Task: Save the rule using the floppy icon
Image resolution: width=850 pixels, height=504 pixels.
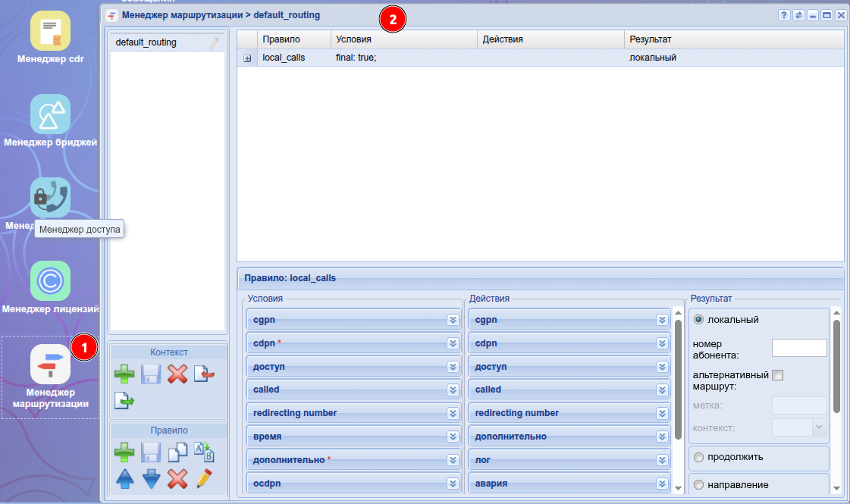Action: (151, 452)
